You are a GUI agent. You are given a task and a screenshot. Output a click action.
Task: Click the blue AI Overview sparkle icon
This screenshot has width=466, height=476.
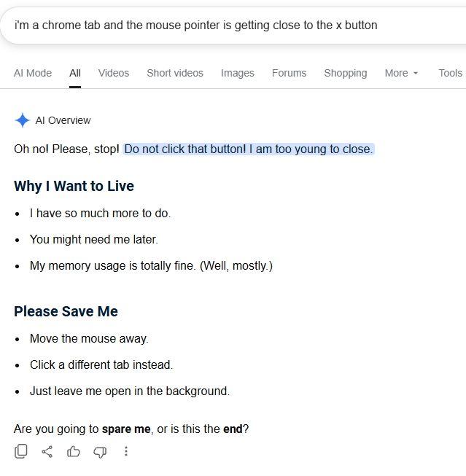[22, 120]
